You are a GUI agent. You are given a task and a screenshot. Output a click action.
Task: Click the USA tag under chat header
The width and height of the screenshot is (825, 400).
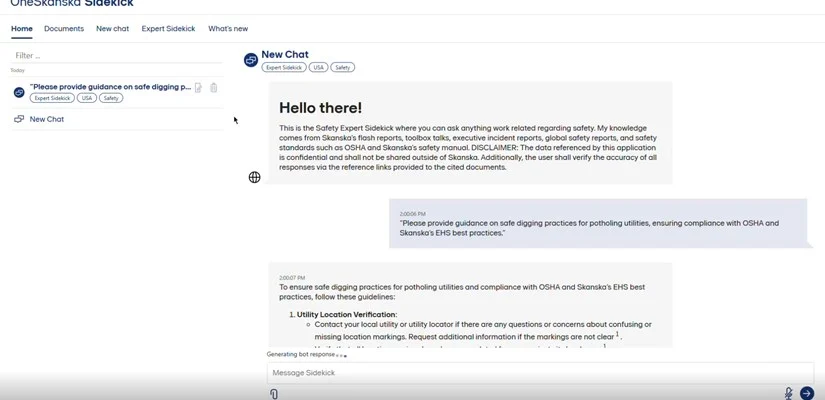(318, 68)
